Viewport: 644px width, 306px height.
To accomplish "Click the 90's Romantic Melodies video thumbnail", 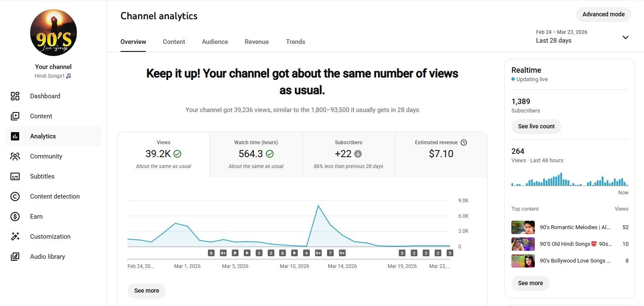I will point(523,227).
